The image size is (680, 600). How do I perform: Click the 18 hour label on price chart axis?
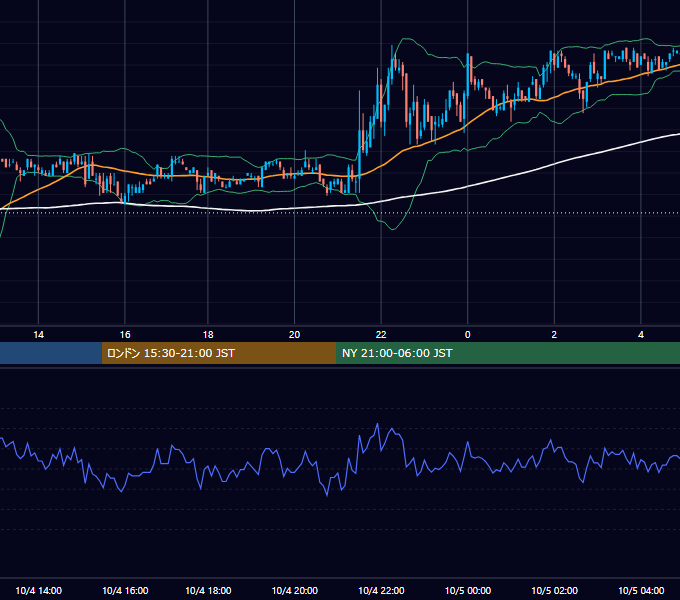click(x=208, y=335)
